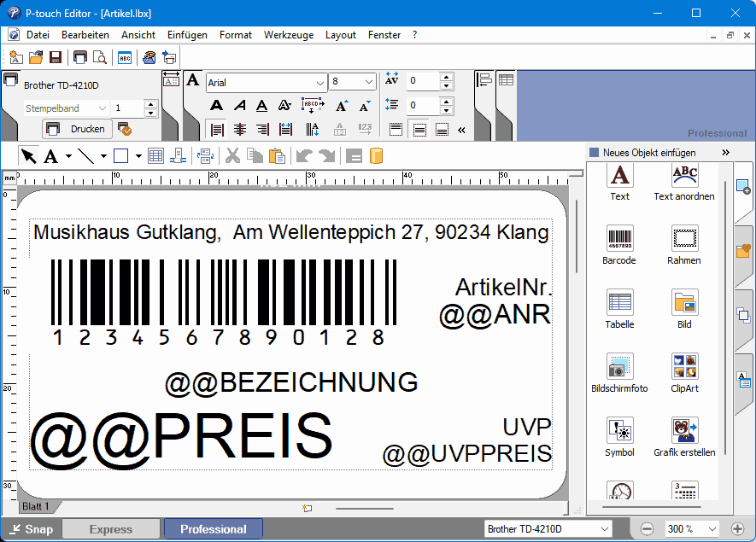Toggle bold text formatting
756x542 pixels.
[216, 105]
